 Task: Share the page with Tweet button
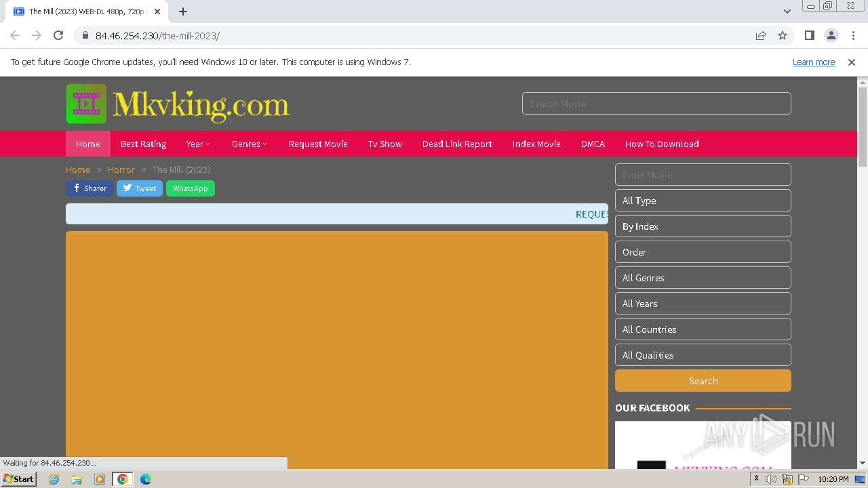140,188
